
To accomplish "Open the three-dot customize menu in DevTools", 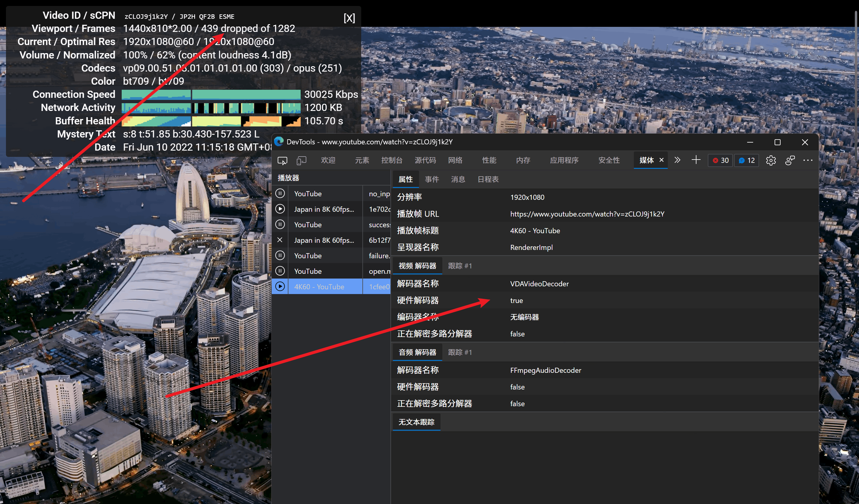I will [807, 160].
